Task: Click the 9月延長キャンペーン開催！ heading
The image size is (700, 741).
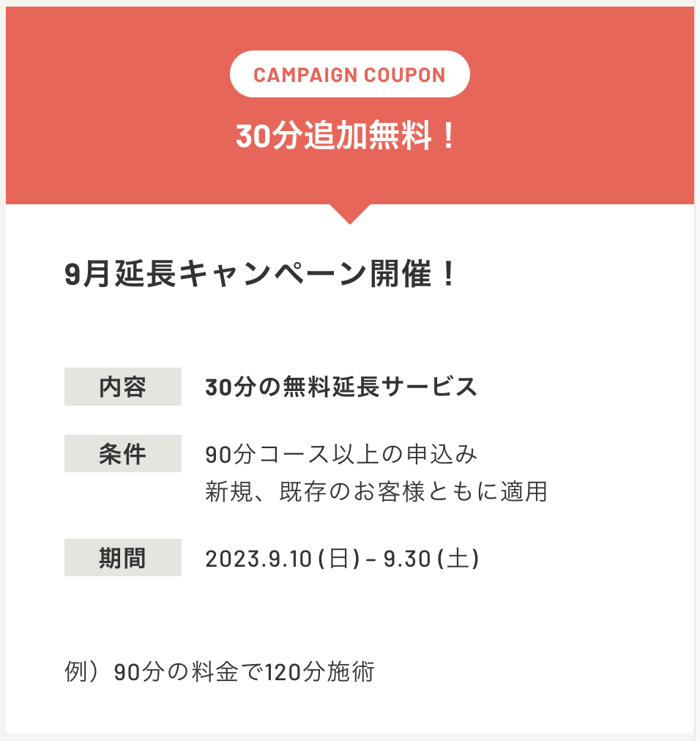Action: (x=261, y=273)
